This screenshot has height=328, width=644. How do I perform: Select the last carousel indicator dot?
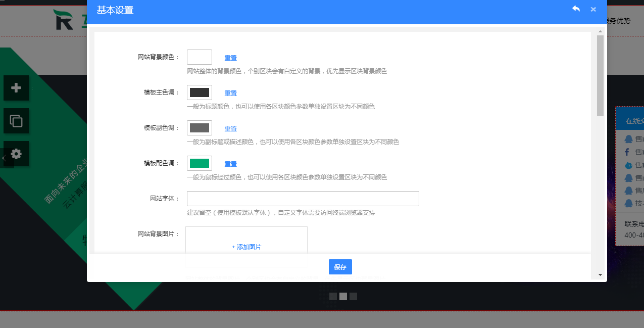[x=353, y=296]
